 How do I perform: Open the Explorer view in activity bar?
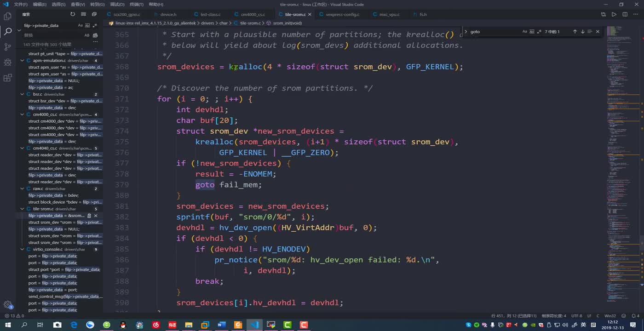[x=7, y=16]
